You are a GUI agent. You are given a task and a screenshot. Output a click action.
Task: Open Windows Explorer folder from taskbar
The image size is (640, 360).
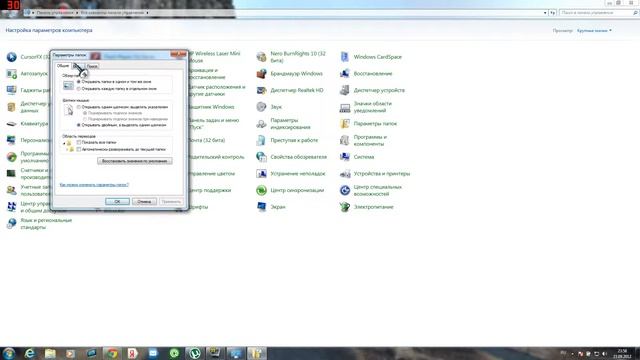50,353
